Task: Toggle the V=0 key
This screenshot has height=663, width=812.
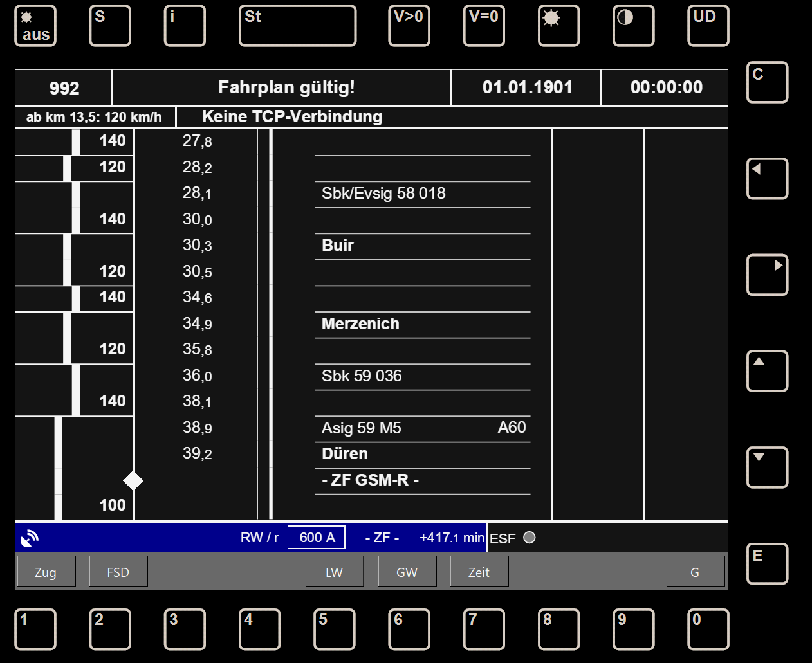Action: click(x=484, y=26)
